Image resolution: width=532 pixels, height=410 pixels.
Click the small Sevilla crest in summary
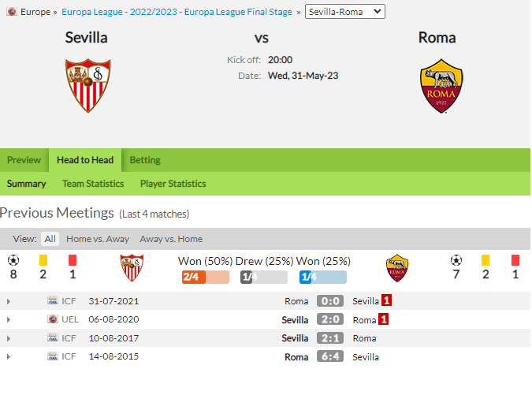pyautogui.click(x=132, y=268)
